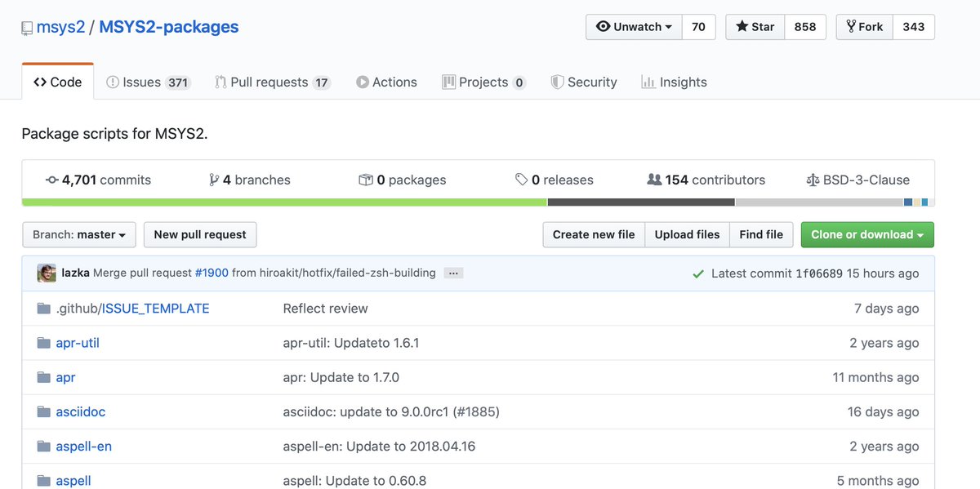Open the Branch: master dropdown

click(x=79, y=234)
